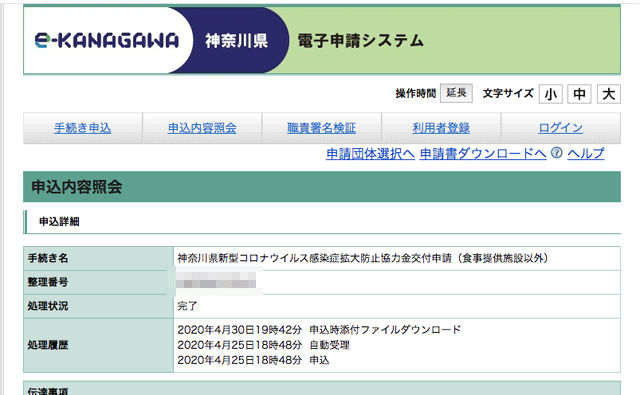The height and width of the screenshot is (395, 640).
Task: Follow the 申請書ダウンロードへ link
Action: click(483, 154)
